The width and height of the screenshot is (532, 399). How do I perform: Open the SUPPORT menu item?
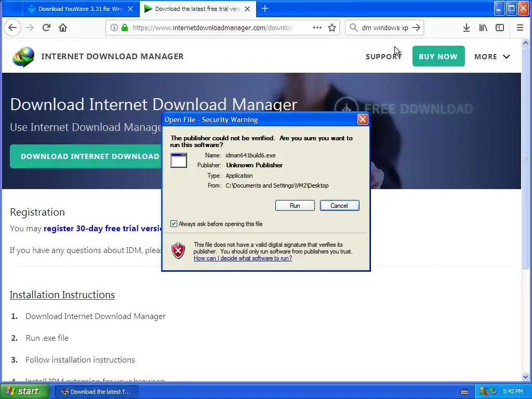[x=383, y=57]
